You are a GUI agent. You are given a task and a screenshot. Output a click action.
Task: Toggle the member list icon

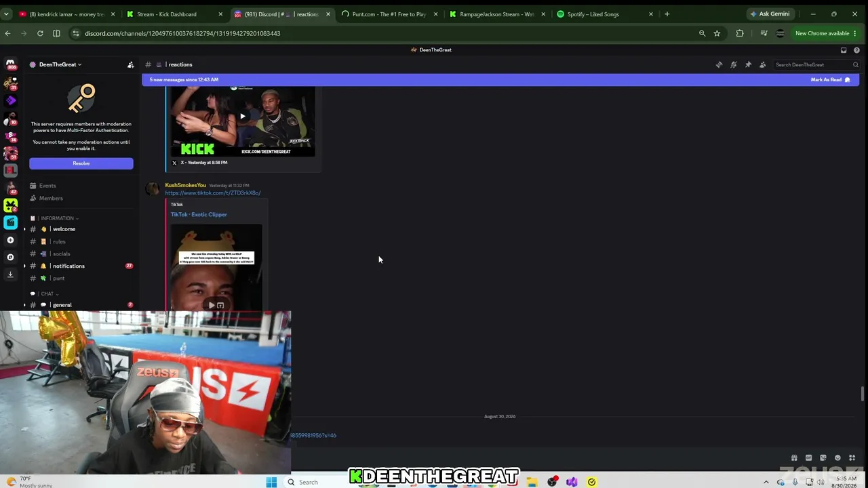point(763,64)
